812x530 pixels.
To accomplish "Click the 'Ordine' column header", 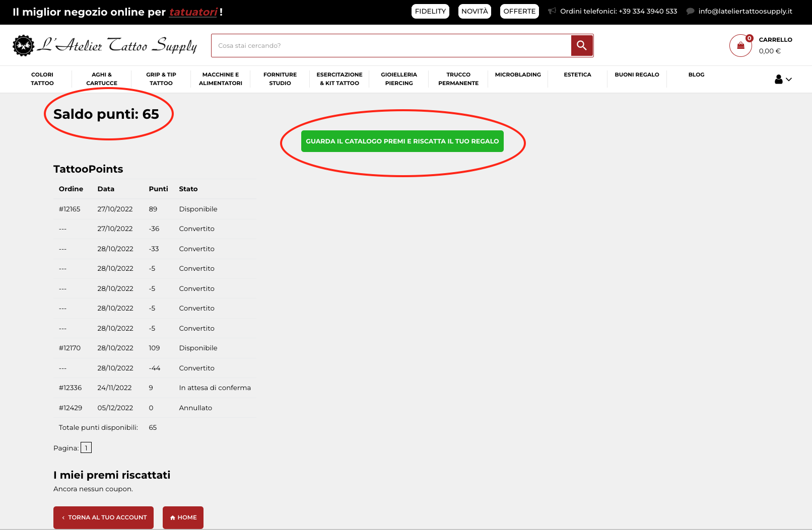I will [71, 189].
